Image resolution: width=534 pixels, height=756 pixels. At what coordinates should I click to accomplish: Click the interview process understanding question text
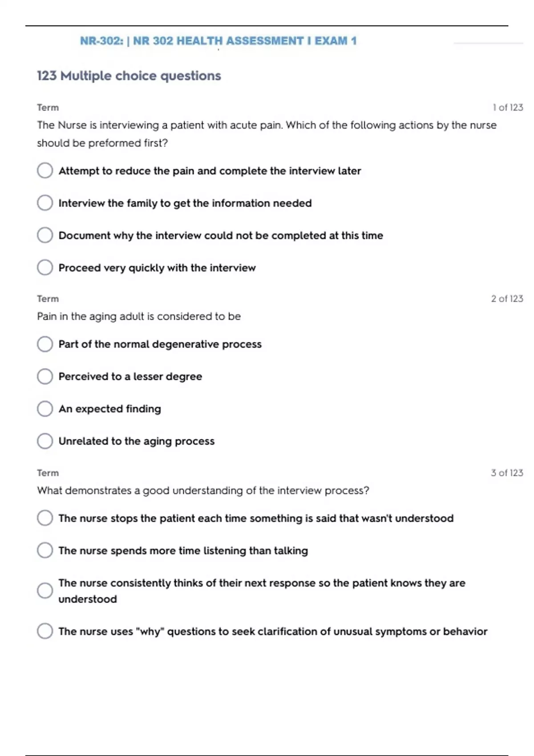(203, 491)
